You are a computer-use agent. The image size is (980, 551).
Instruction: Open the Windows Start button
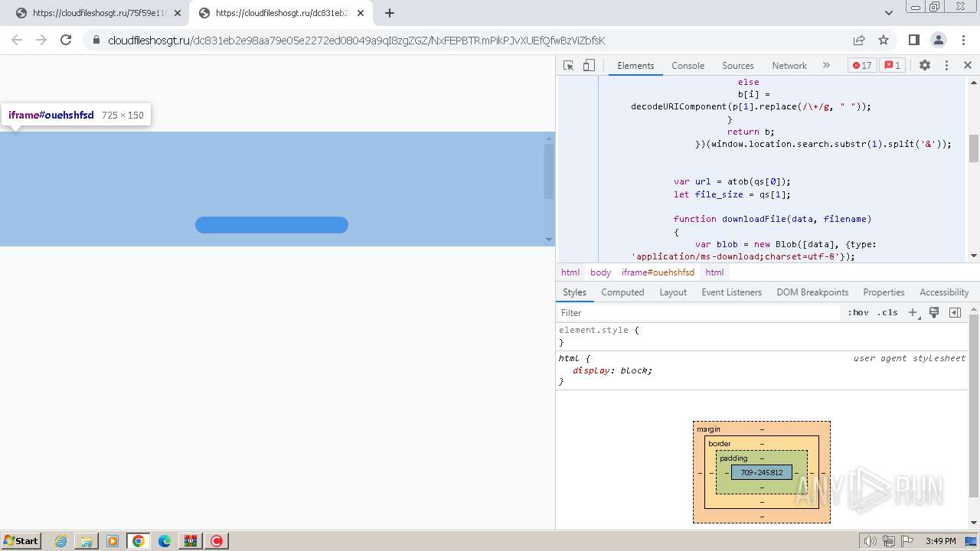pos(21,540)
